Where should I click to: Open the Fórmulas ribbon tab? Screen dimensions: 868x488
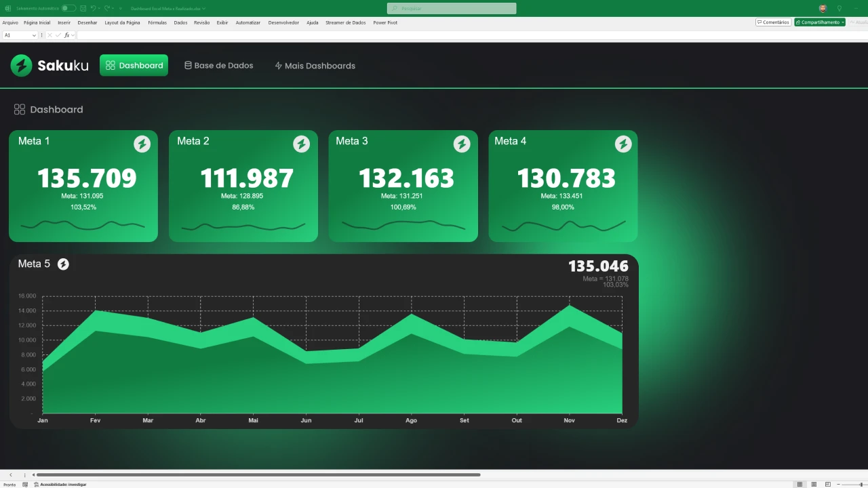pyautogui.click(x=157, y=22)
